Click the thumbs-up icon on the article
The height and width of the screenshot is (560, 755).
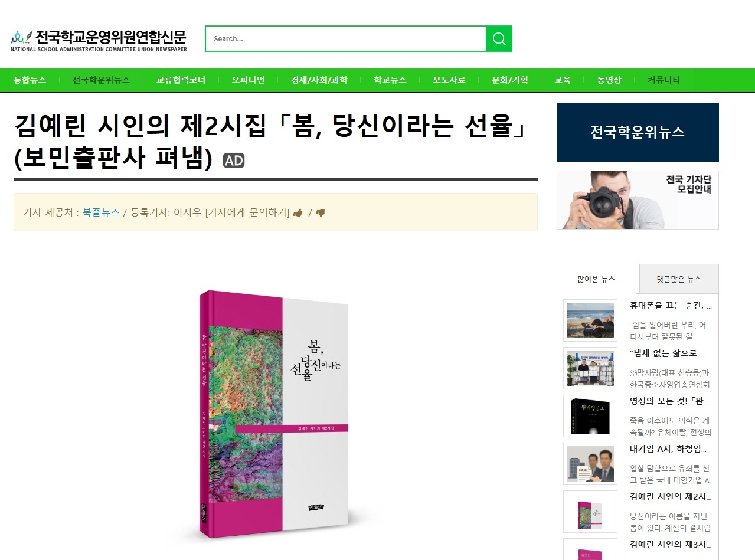[298, 213]
